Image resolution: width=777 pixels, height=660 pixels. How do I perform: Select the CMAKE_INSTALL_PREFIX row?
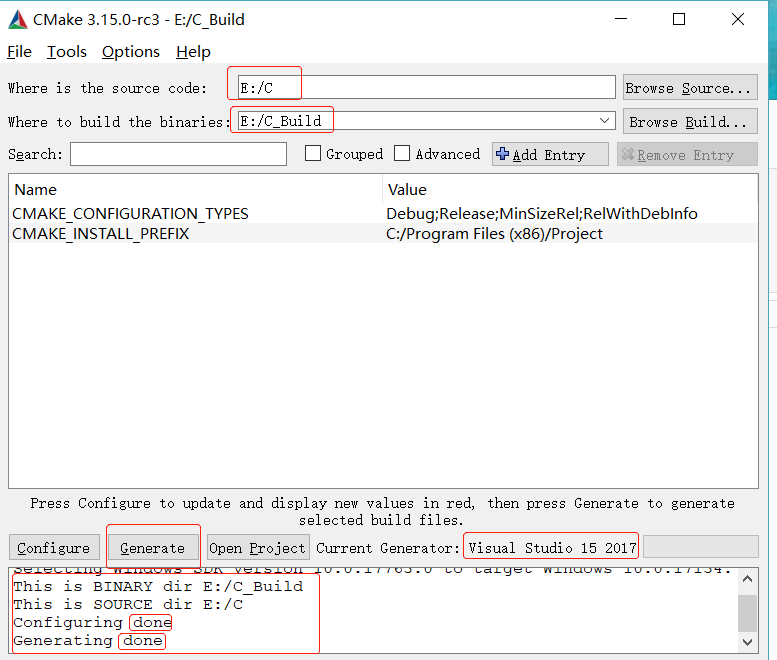100,234
